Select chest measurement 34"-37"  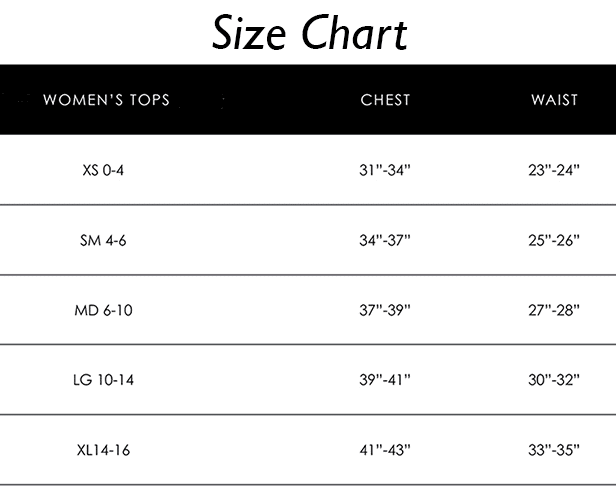click(385, 240)
